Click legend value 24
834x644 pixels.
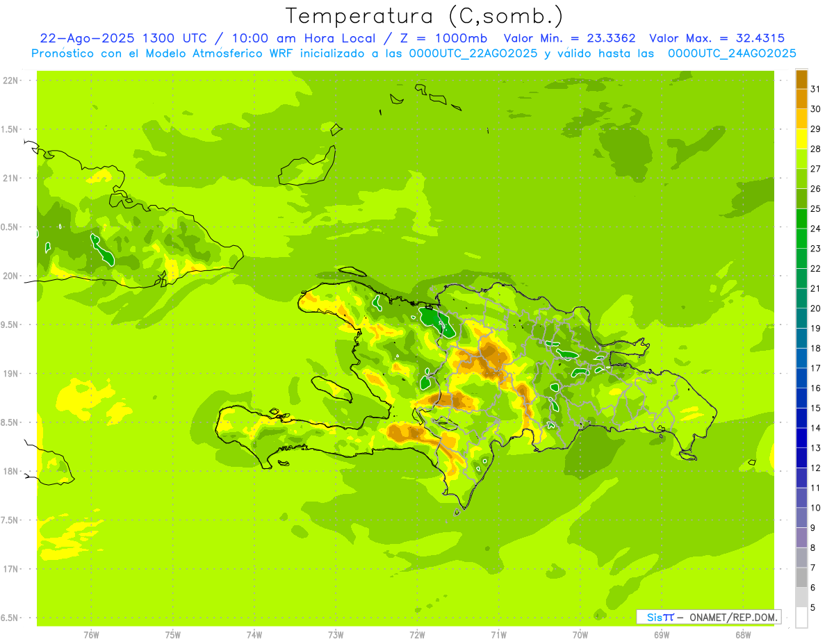coord(816,229)
